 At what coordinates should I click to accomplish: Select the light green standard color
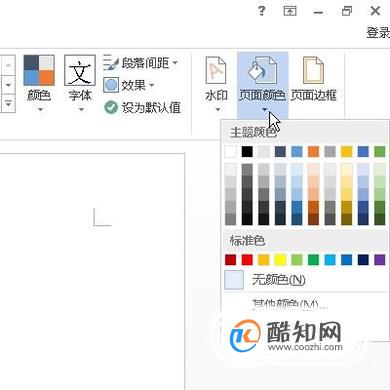[x=297, y=260]
